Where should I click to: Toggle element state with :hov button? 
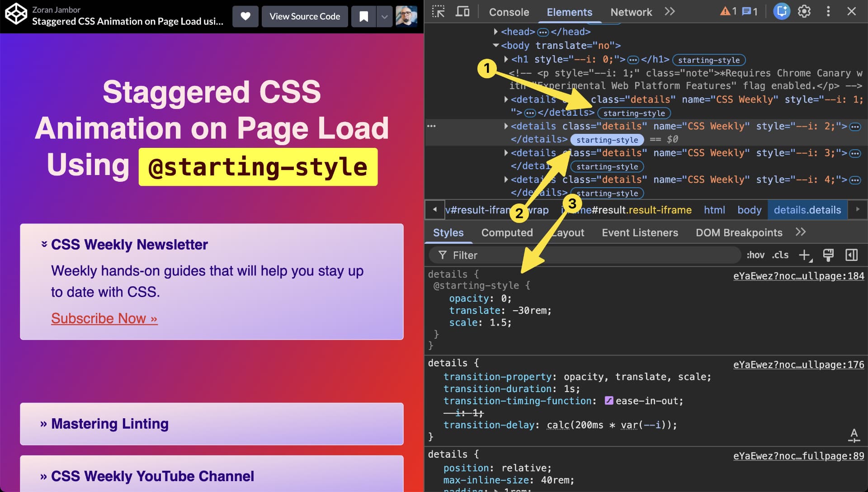[x=755, y=255]
